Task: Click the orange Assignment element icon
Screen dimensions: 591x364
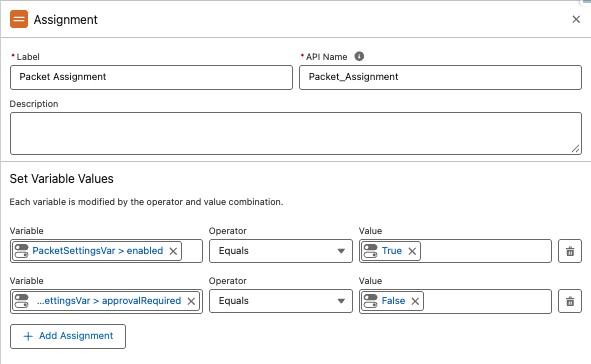Action: (x=19, y=19)
